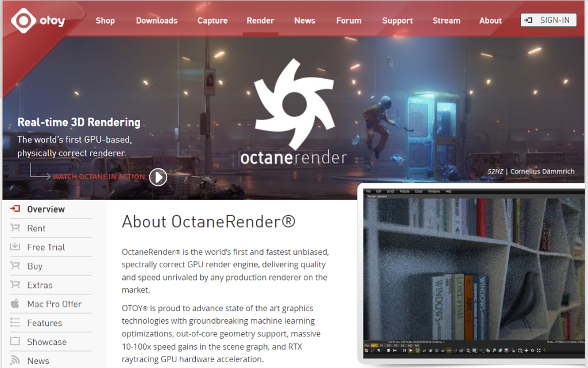Click the magnifier zoom icon in the Octane toolbar

[x=468, y=351]
